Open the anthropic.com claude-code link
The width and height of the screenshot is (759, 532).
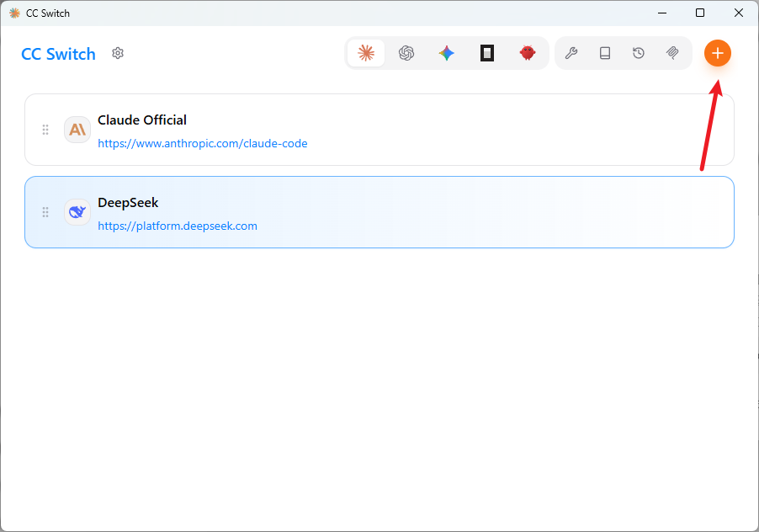202,143
